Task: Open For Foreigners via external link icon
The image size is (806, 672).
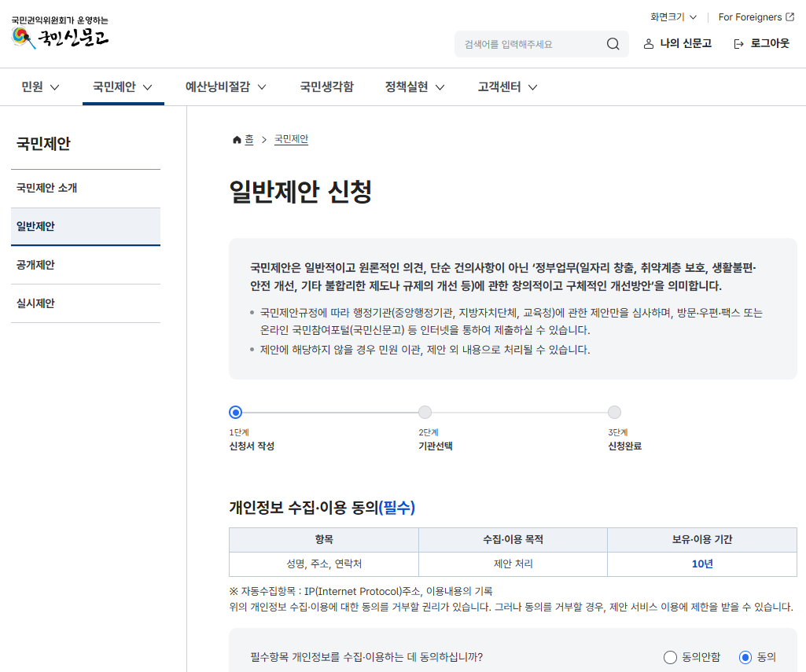Action: [790, 17]
